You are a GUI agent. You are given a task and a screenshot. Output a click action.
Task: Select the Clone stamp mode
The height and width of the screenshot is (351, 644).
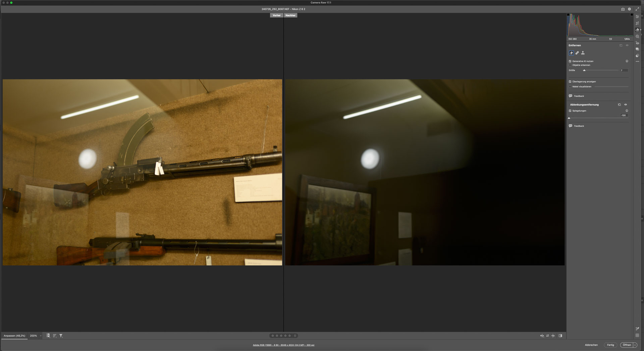(583, 53)
